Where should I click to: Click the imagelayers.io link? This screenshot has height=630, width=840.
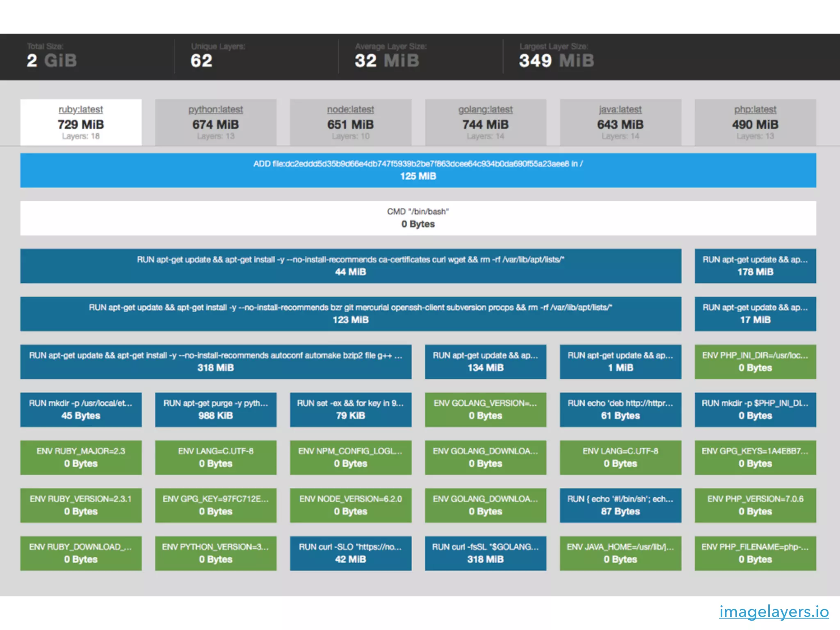click(774, 612)
